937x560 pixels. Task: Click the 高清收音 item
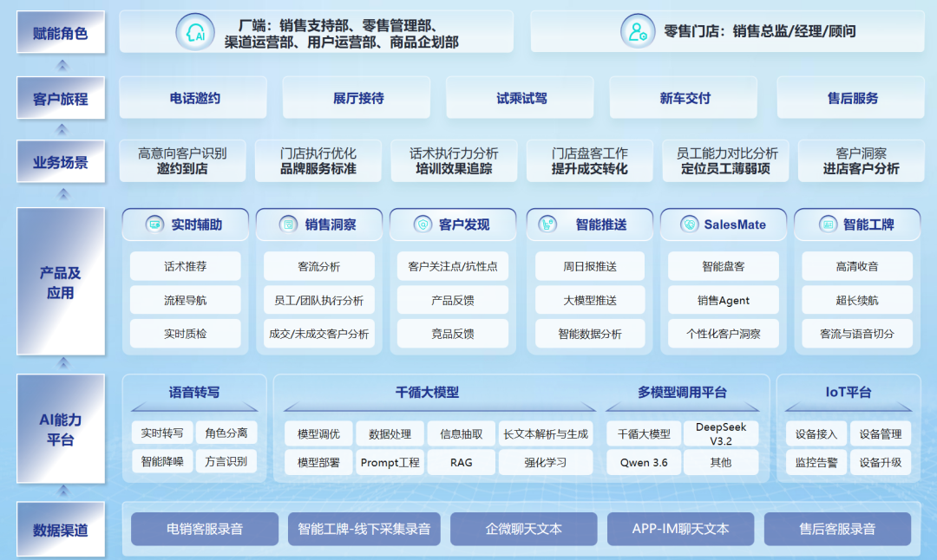coord(857,266)
